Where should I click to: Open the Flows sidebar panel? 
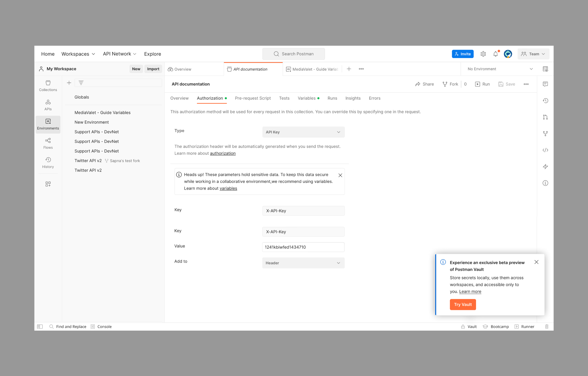[48, 144]
